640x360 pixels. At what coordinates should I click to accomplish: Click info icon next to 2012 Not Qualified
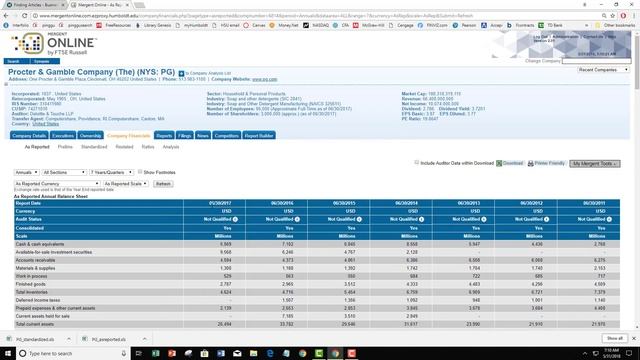click(546, 220)
